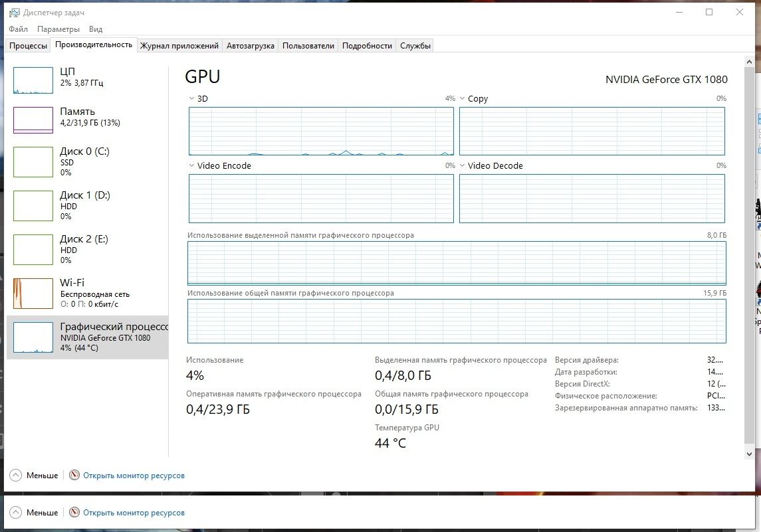
Task: Click the scrollbar down arrow
Action: pos(749,454)
